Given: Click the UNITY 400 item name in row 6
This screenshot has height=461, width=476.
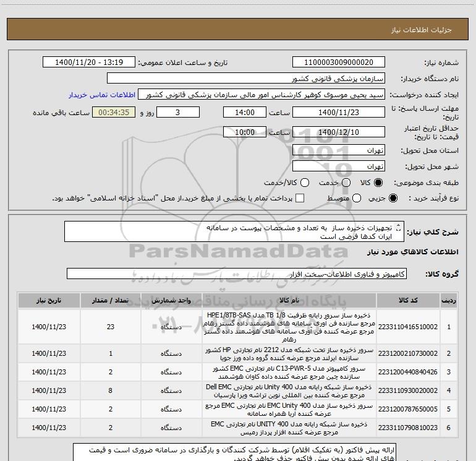Looking at the screenshot, I should (x=289, y=428).
